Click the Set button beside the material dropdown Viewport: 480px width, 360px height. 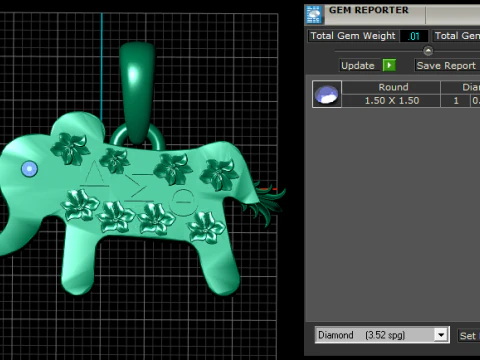click(x=468, y=336)
